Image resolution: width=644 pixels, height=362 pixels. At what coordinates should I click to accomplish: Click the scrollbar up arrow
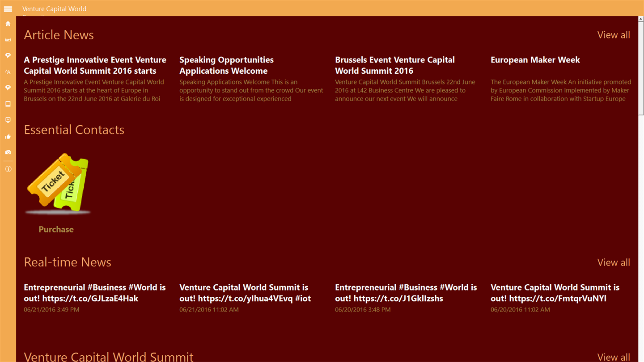641,19
